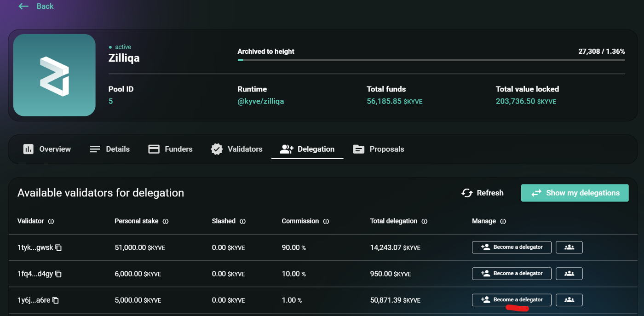This screenshot has height=316, width=644.
Task: View delegators group icon for 1fq4...d4gy
Action: 569,273
